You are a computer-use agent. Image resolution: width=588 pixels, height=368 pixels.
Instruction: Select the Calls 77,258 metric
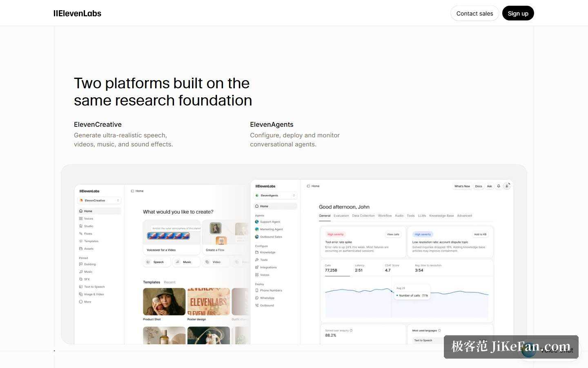pyautogui.click(x=337, y=268)
